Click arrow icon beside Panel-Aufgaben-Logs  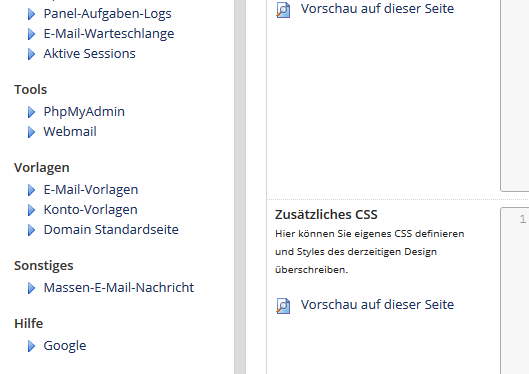31,14
